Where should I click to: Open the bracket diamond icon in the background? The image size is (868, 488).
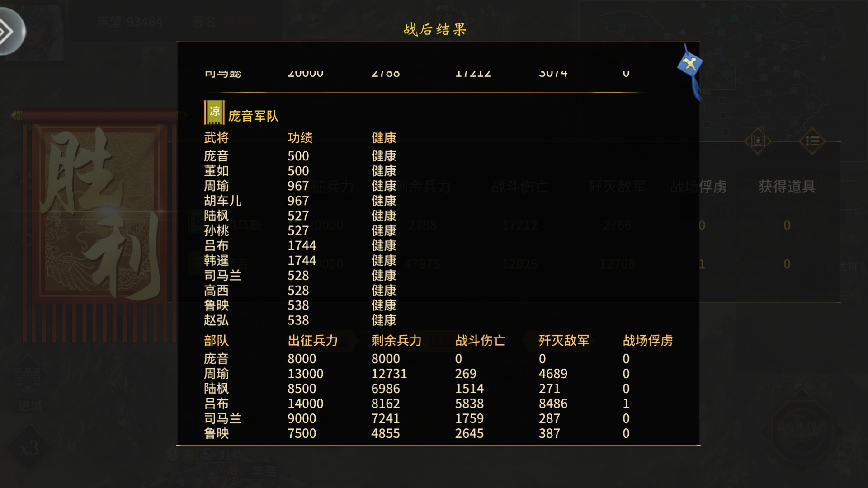758,141
